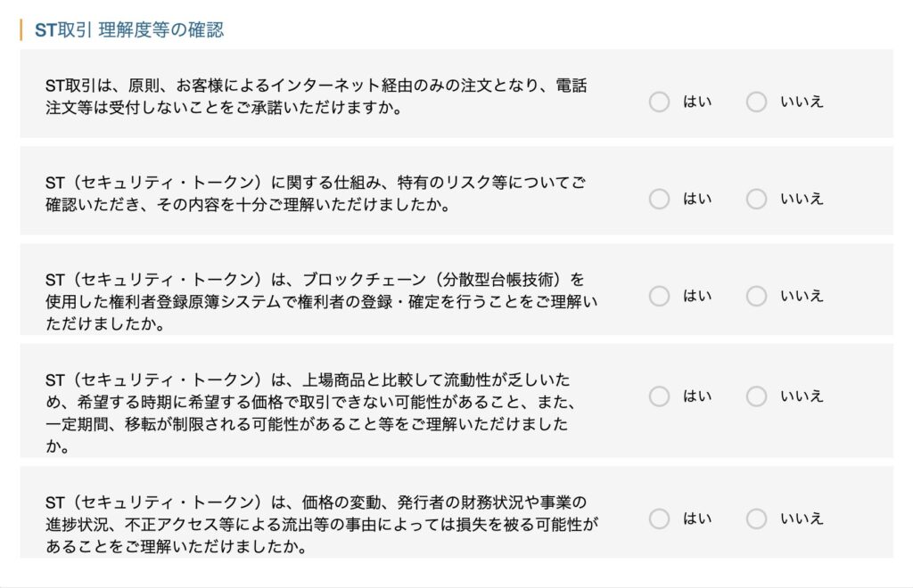Select はい radio for internet-only order consent
This screenshot has height=588, width=913.
(659, 102)
